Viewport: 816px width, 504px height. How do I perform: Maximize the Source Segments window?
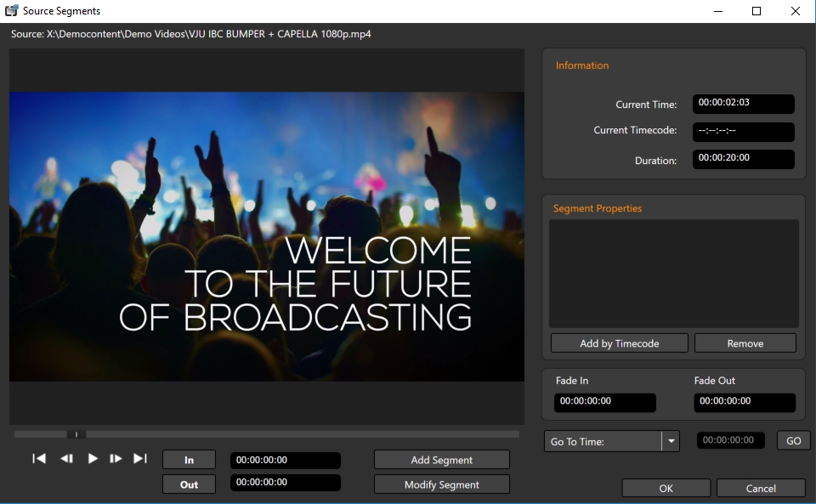point(756,11)
